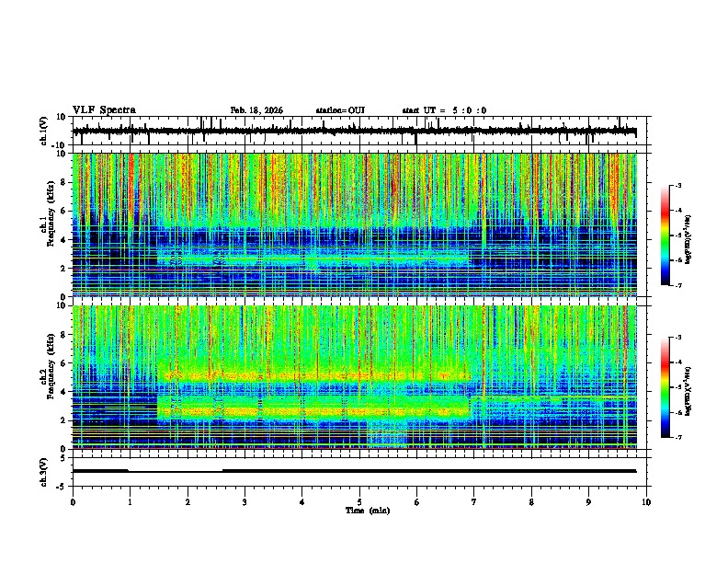Click the 'start UT = 5 : 0 : 0' text
The height and width of the screenshot is (563, 728).
[x=444, y=110]
